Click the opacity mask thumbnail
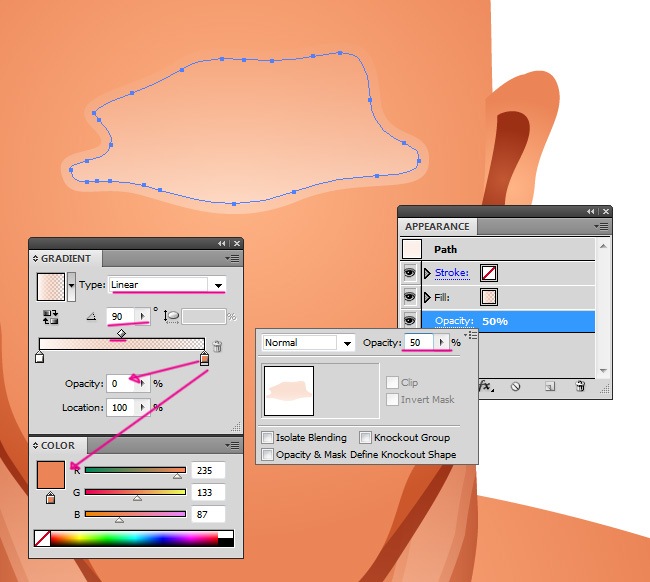Screen dimensions: 650x582 pyautogui.click(x=289, y=391)
